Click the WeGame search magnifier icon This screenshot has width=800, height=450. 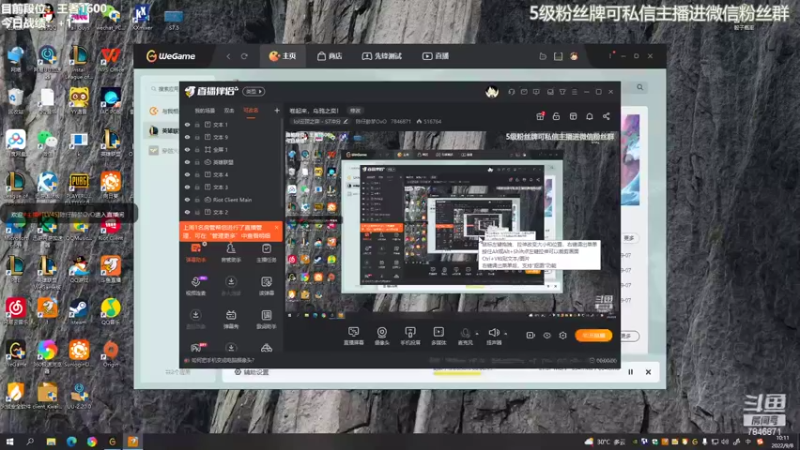[x=640, y=87]
